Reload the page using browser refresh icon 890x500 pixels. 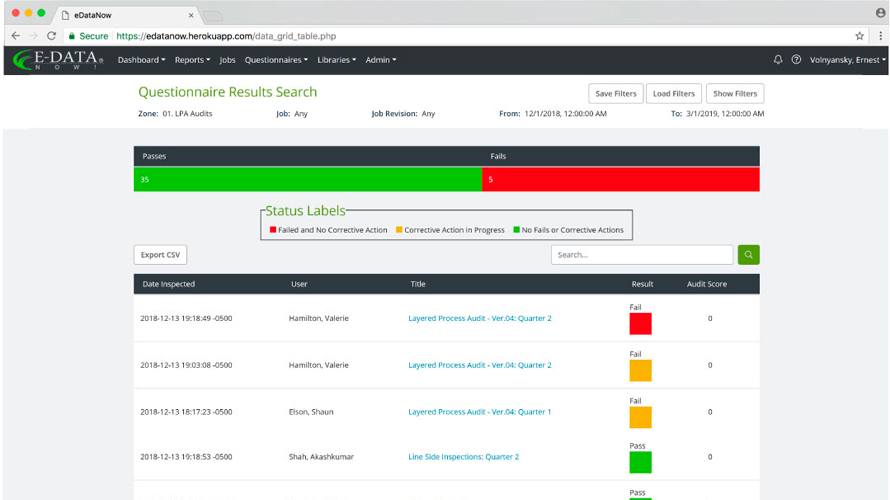[52, 36]
